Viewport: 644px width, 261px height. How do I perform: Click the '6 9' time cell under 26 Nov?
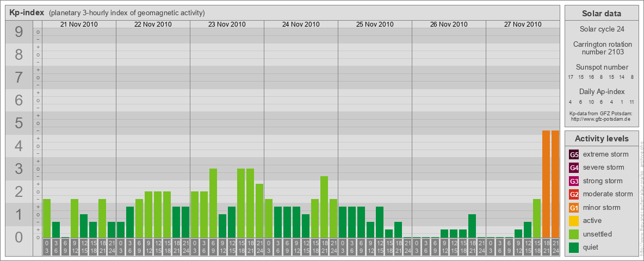click(435, 247)
